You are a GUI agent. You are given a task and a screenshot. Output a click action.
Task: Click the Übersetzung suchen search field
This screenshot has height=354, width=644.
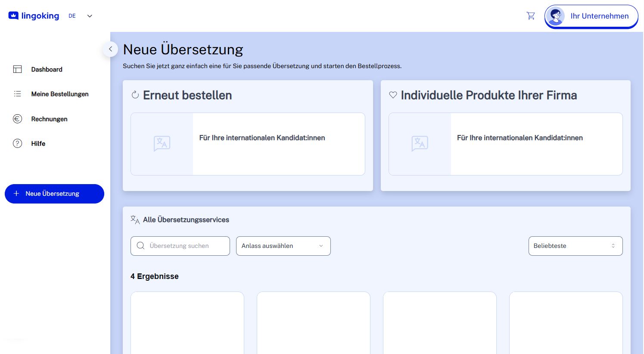[x=185, y=246]
